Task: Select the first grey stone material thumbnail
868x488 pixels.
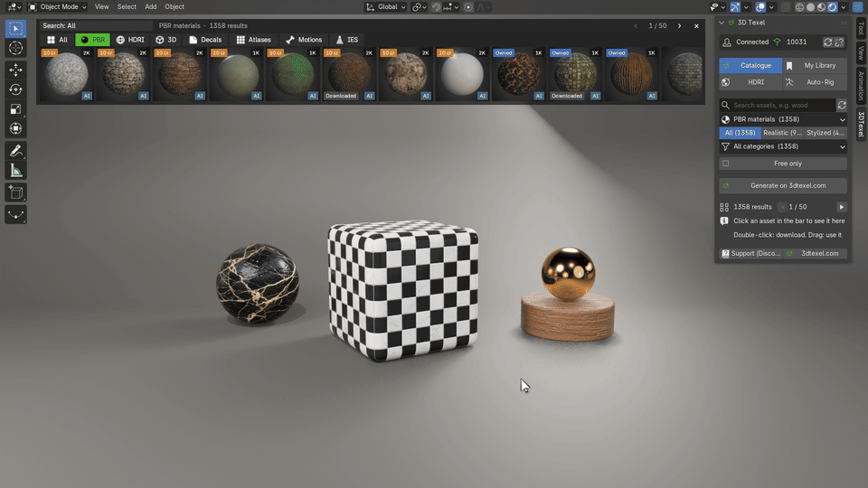Action: (66, 75)
